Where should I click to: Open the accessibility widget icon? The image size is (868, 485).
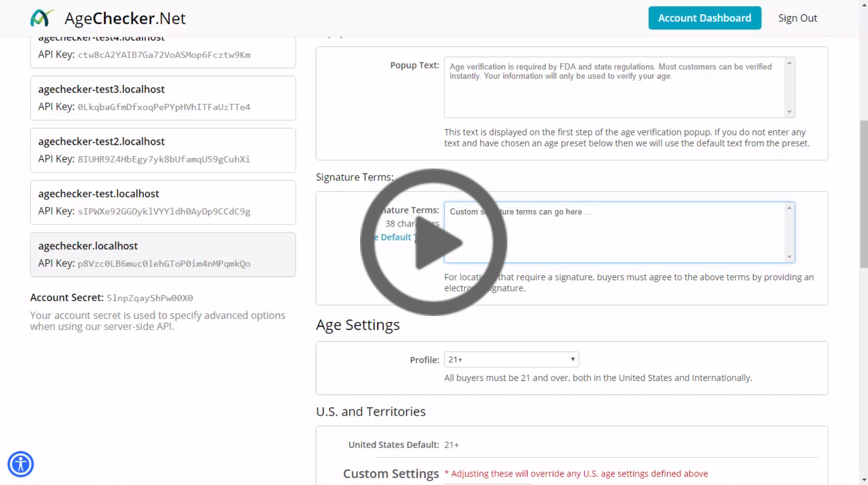(21, 464)
